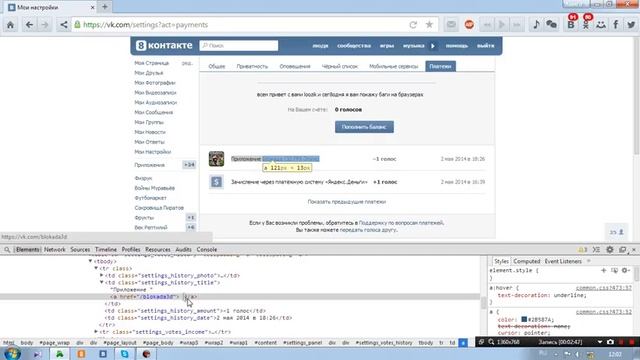Reload the page with the refresh icon
The image size is (640, 360).
click(413, 24)
